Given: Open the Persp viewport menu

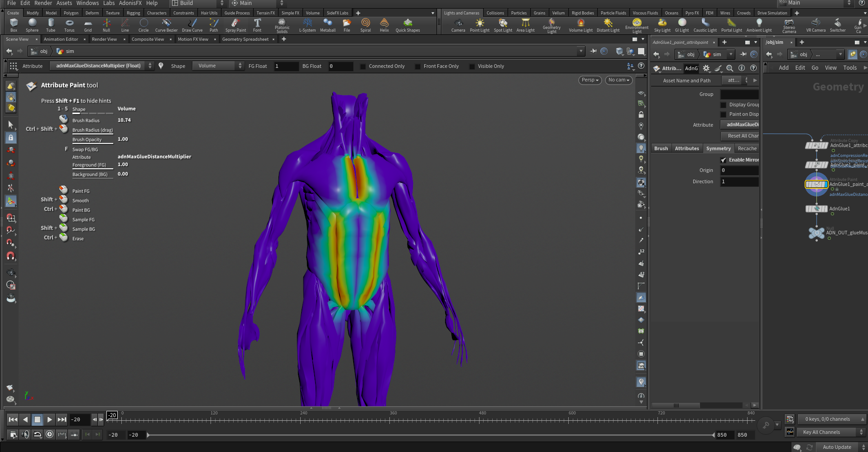Looking at the screenshot, I should click(x=590, y=80).
